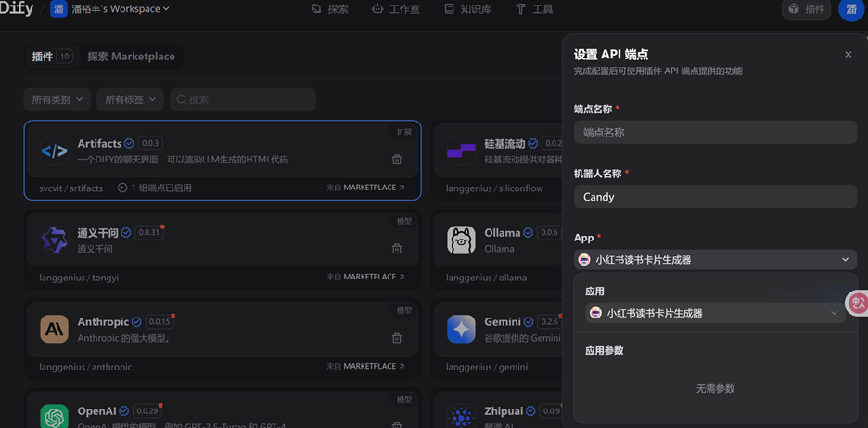Image resolution: width=868 pixels, height=428 pixels.
Task: Delete the Artifacts plugin via trash icon
Action: [396, 160]
